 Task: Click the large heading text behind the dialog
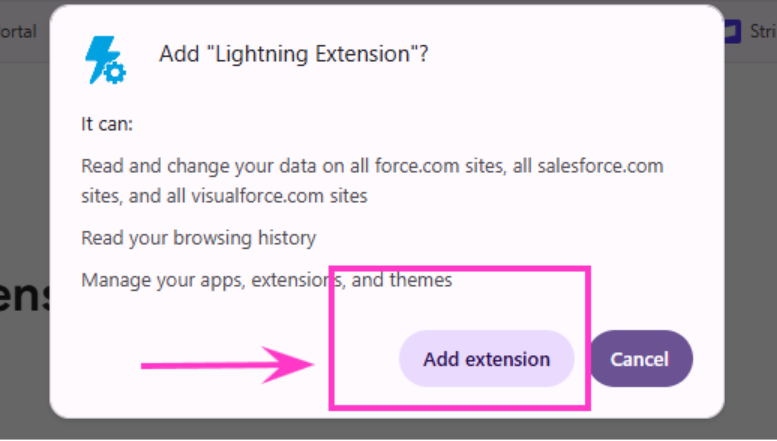25,296
